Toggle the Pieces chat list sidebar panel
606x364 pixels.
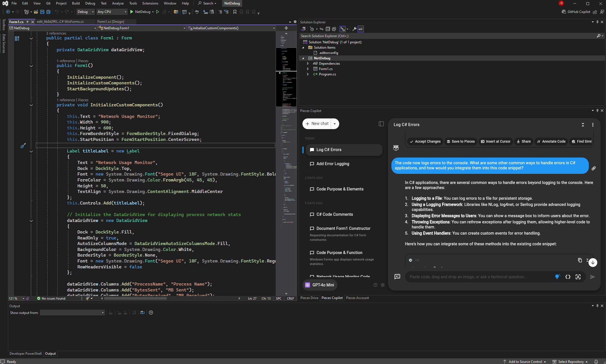coord(381,124)
